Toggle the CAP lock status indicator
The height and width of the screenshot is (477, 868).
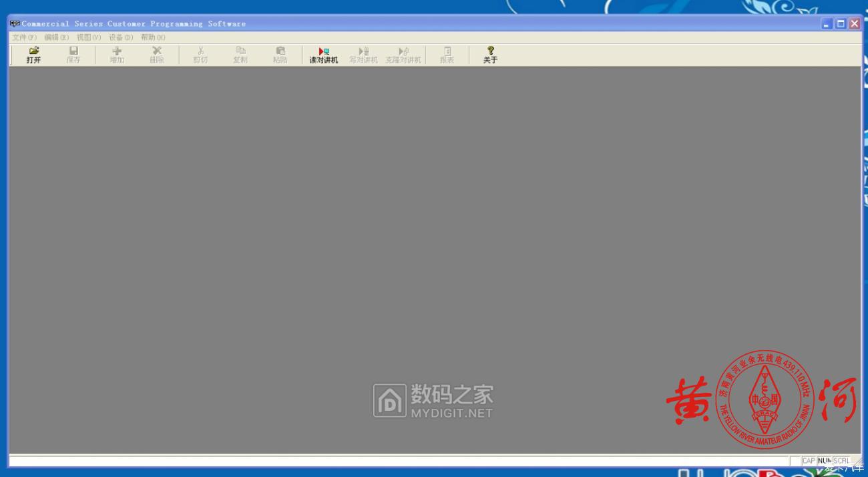(x=808, y=460)
